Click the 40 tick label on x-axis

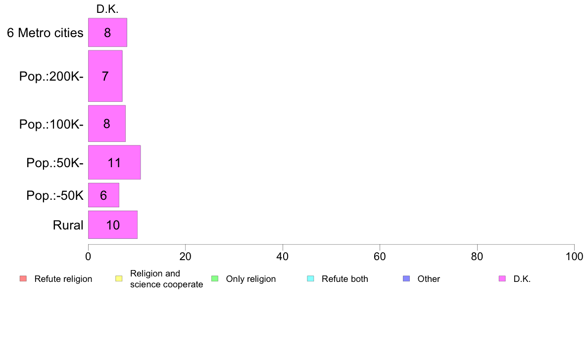coord(283,256)
